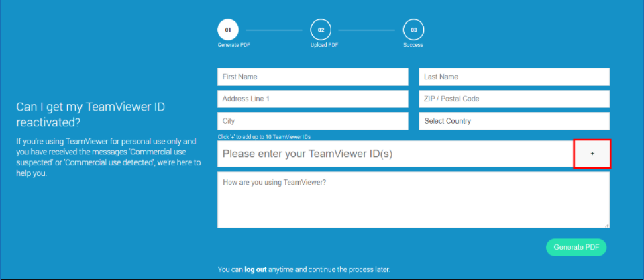Click the plus button to add TeamViewer ID
This screenshot has width=644, height=280.
point(592,154)
